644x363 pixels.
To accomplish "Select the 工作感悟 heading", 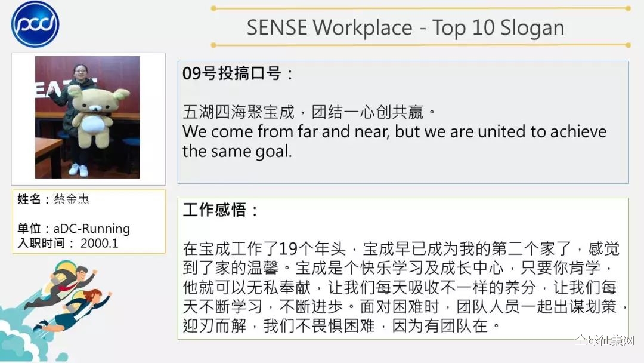I will [220, 210].
